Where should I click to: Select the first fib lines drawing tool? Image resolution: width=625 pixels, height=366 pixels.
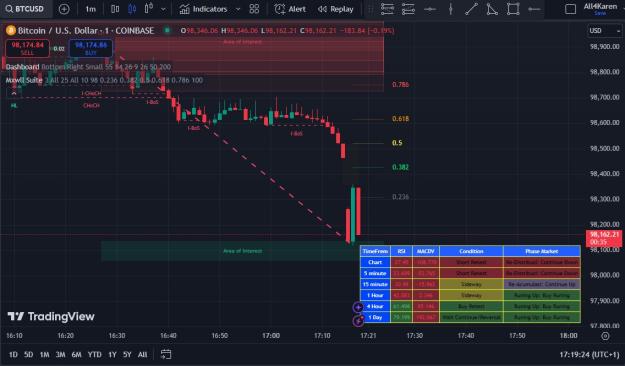(x=387, y=9)
